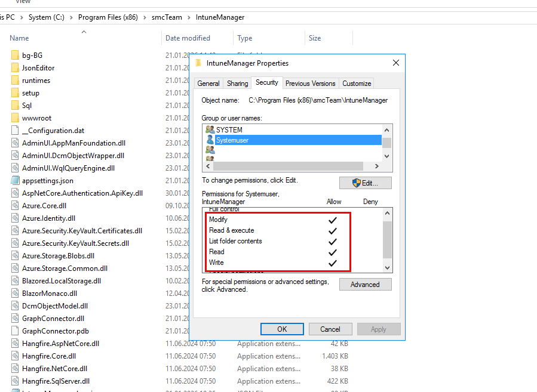
Task: Click the Advanced button for special permissions
Action: (365, 284)
